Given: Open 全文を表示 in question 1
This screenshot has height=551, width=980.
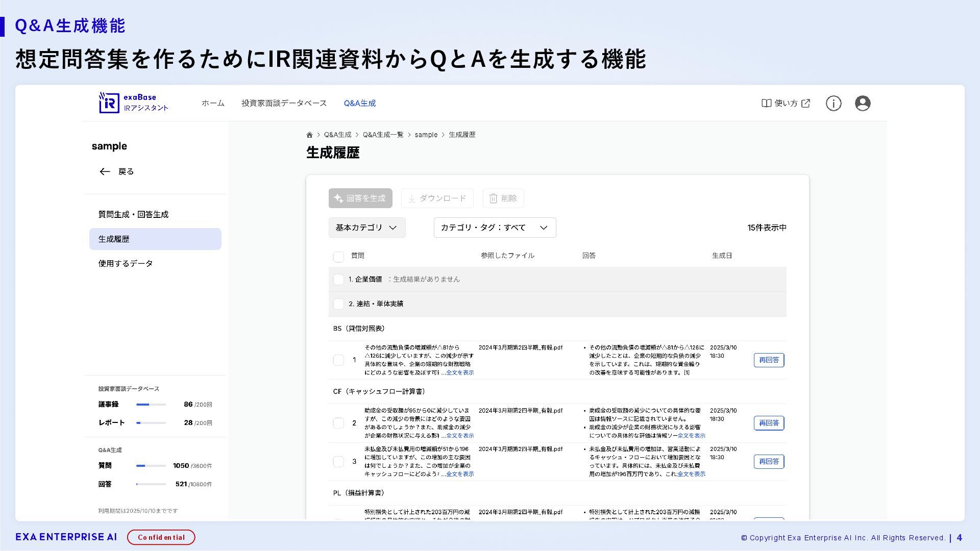Looking at the screenshot, I should (x=460, y=373).
